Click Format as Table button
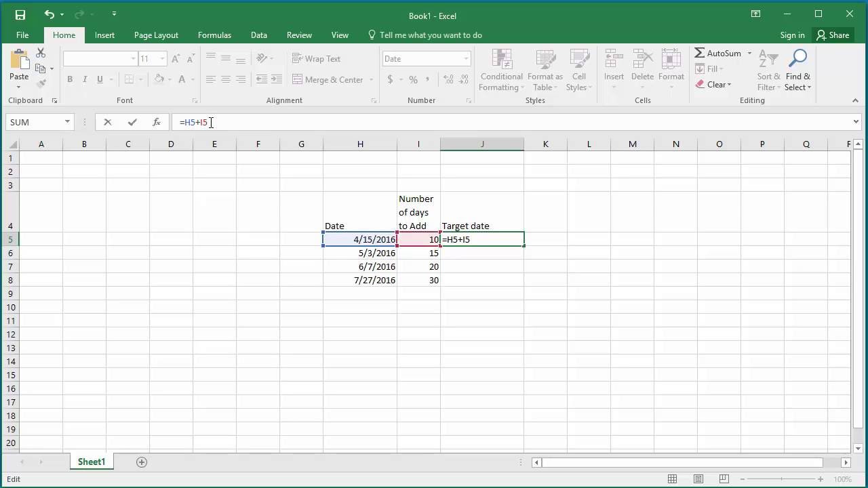868x488 pixels. click(x=546, y=70)
